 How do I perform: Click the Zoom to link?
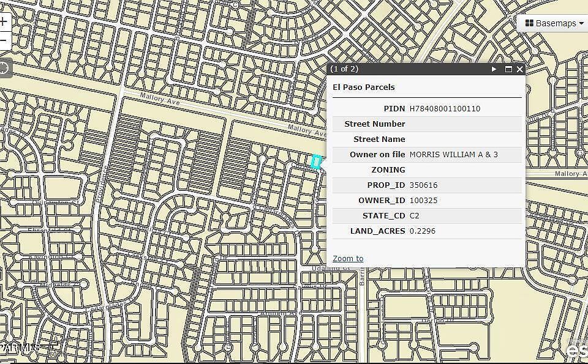point(348,258)
